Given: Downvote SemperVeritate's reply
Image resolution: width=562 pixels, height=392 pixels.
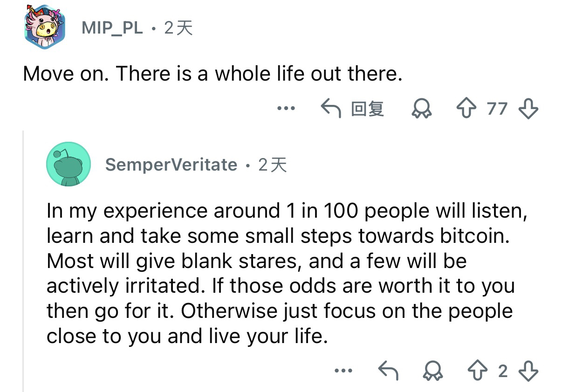Looking at the screenshot, I should [x=528, y=371].
